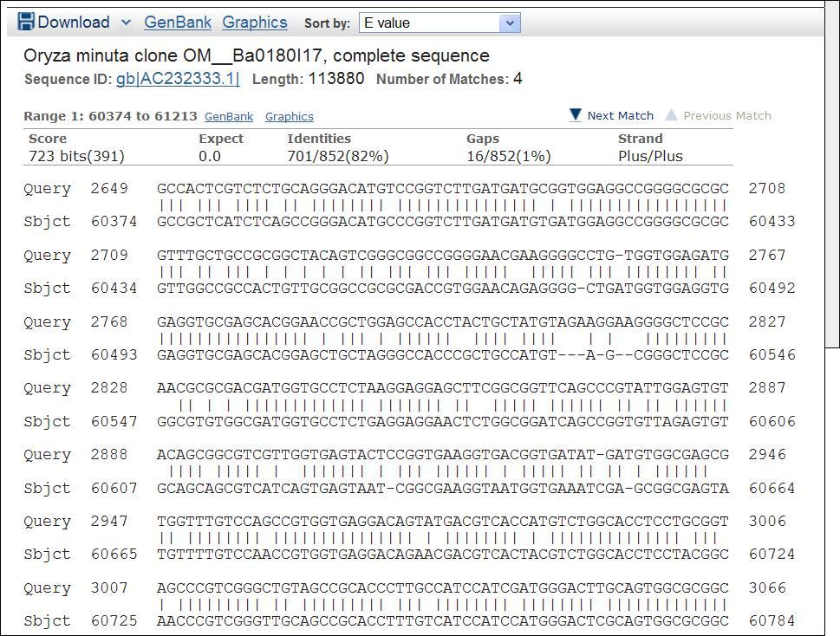This screenshot has height=636, width=840.
Task: Click the Next Match down arrow icon
Action: (x=576, y=114)
